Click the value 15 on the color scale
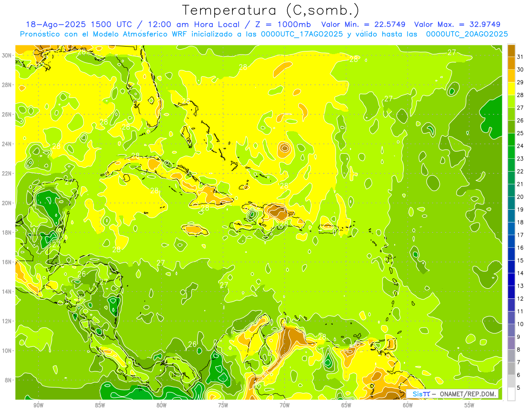Viewport: 532px width, 411px height. (x=520, y=260)
